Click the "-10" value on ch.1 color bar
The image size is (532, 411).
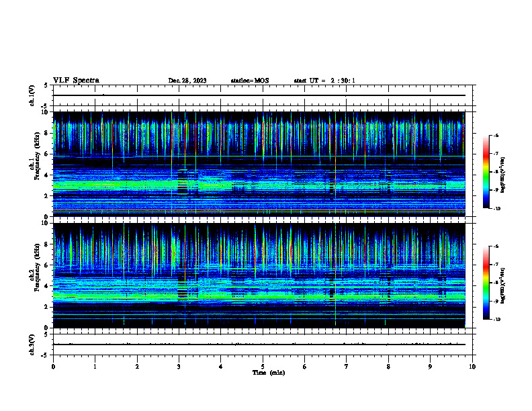coord(497,208)
